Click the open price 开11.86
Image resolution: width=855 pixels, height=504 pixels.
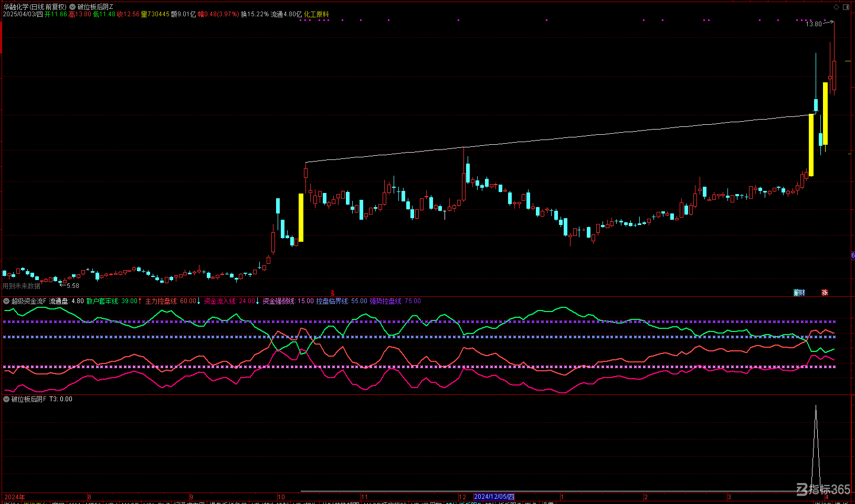56,14
